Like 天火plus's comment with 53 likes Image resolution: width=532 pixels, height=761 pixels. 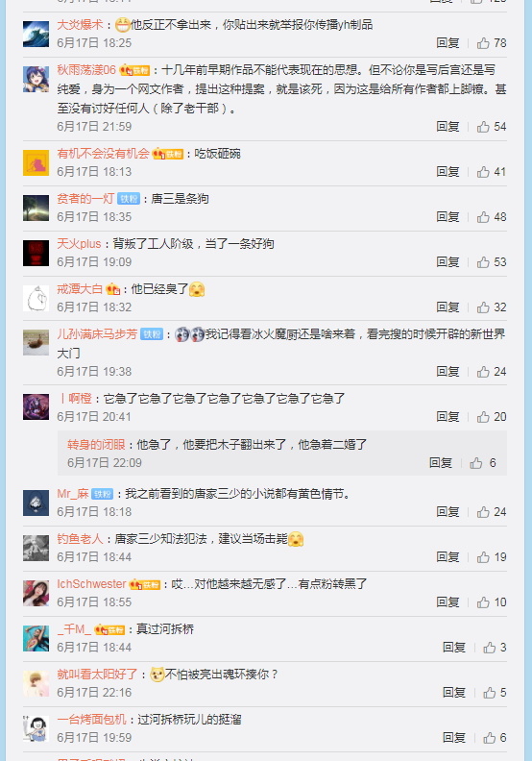[483, 262]
